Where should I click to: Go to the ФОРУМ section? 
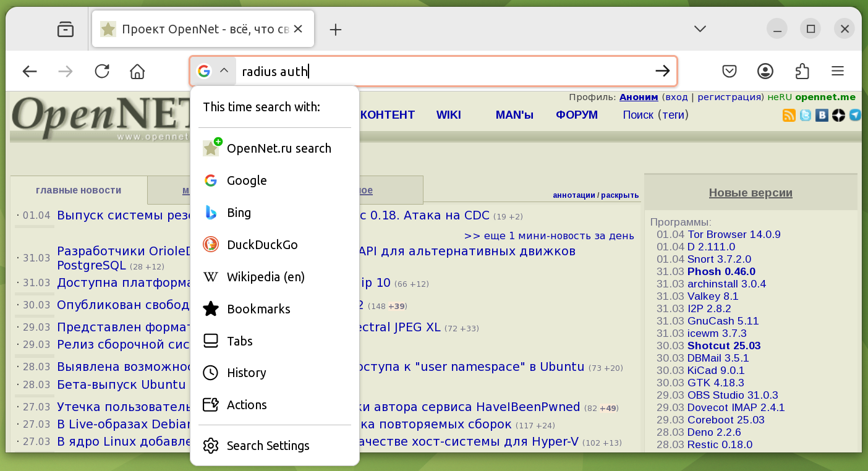[x=576, y=115]
